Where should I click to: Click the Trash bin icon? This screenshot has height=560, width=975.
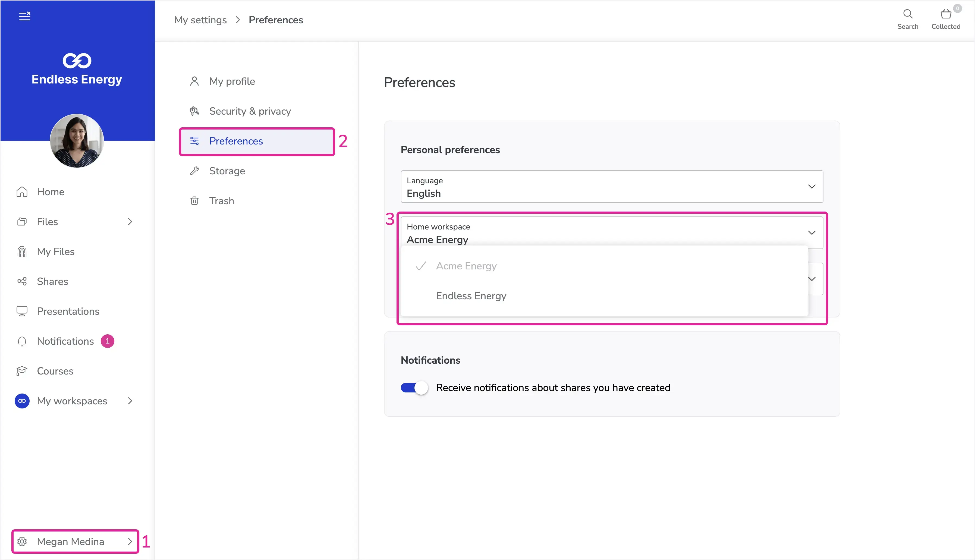195,201
